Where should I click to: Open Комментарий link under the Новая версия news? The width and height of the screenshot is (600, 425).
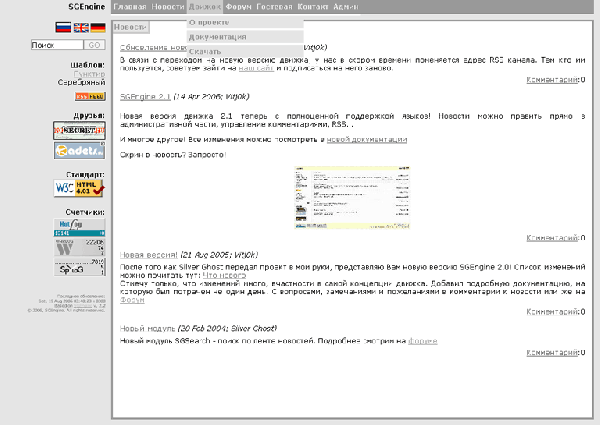[x=552, y=312]
